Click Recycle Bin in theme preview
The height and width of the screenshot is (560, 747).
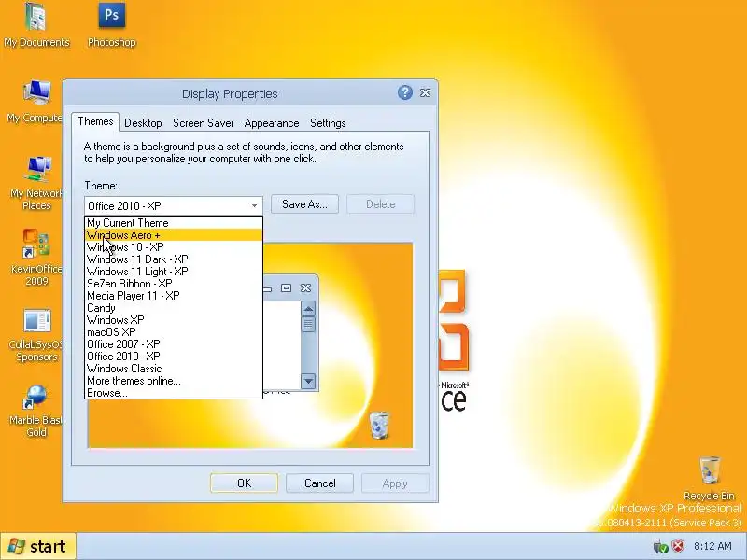click(x=380, y=425)
